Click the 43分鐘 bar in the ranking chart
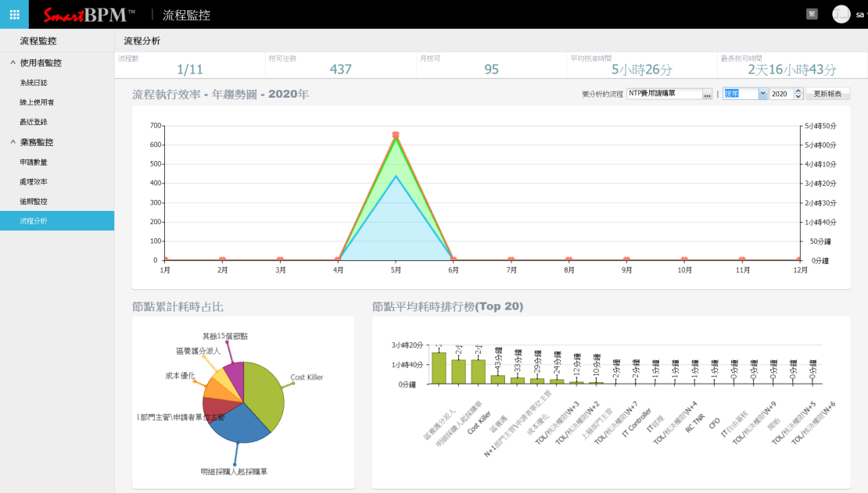 tap(497, 380)
